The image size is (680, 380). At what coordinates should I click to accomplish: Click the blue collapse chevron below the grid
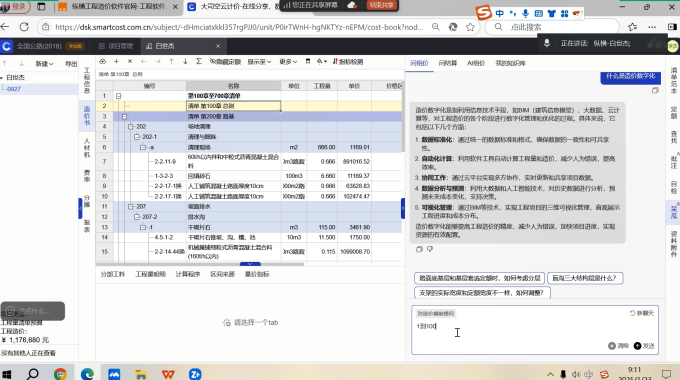[x=250, y=264]
